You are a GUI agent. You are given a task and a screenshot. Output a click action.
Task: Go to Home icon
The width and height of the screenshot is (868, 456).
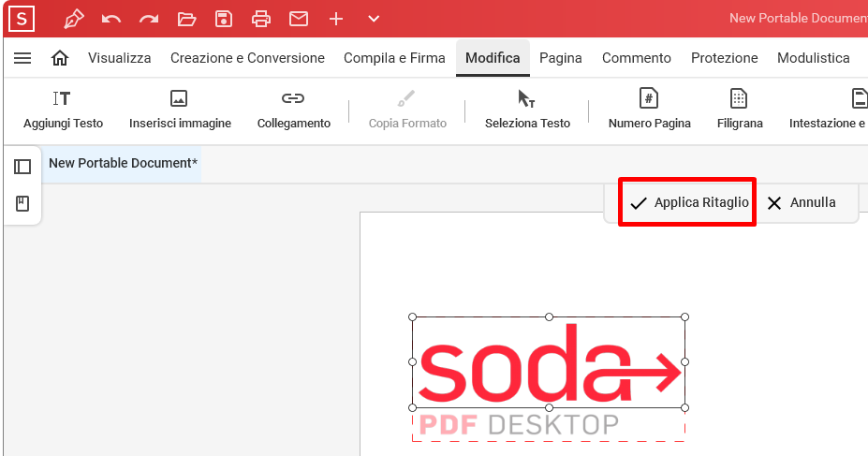(x=60, y=58)
